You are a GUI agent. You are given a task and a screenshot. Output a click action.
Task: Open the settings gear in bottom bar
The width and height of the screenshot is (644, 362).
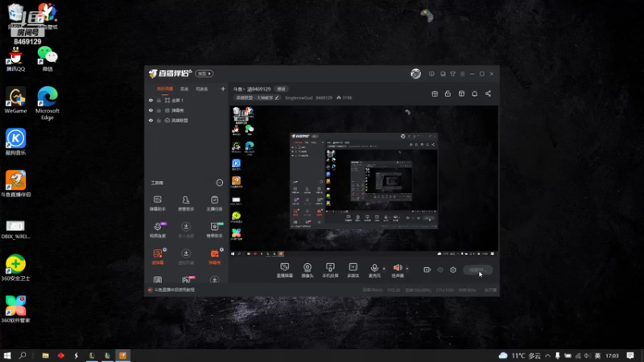click(x=453, y=270)
